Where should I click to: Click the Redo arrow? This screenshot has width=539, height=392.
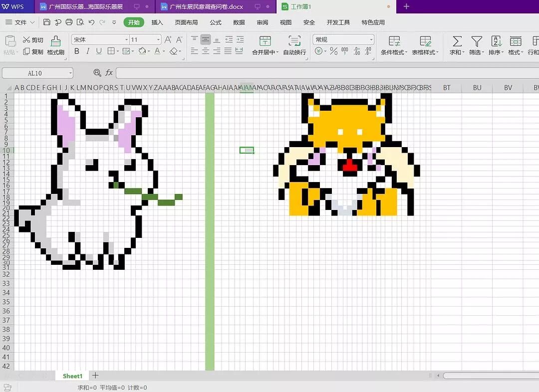click(x=102, y=22)
